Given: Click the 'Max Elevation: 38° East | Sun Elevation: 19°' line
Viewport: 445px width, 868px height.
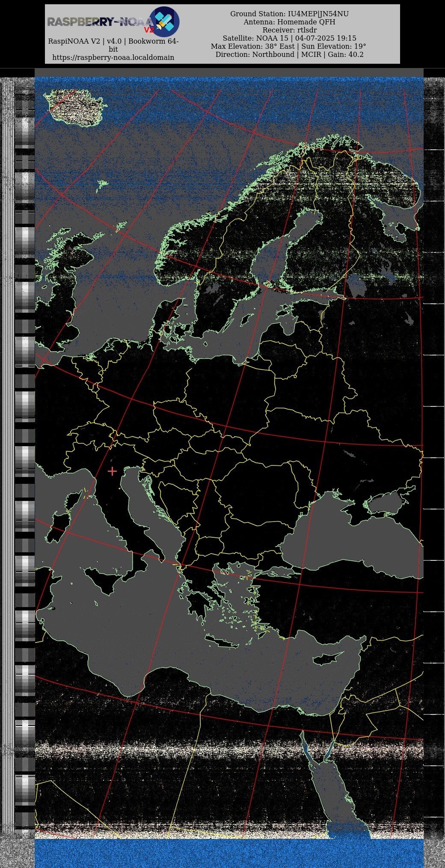Looking at the screenshot, I should 288,46.
